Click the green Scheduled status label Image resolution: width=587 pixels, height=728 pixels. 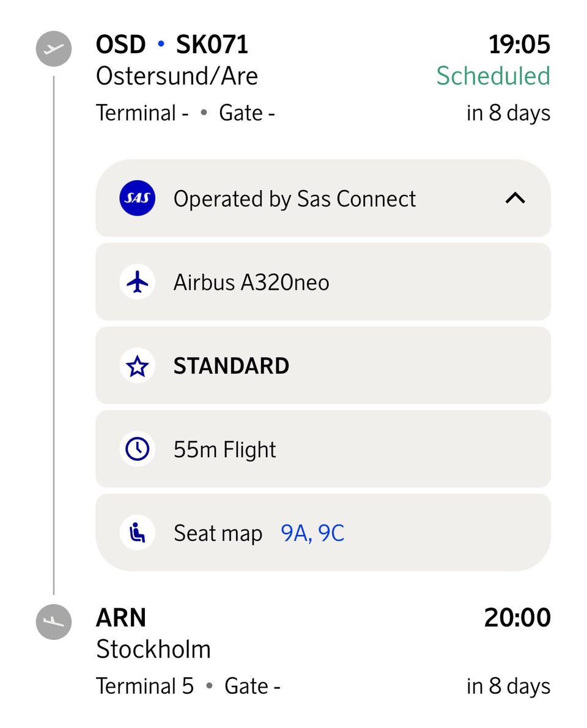tap(493, 76)
